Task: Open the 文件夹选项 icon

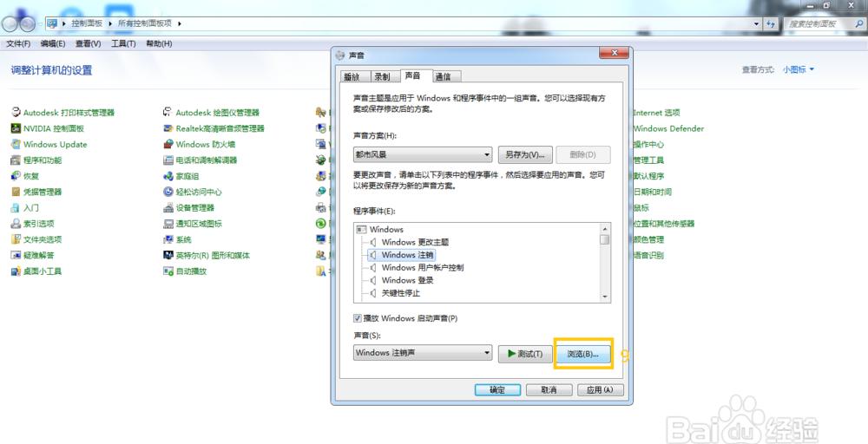Action: click(16, 239)
